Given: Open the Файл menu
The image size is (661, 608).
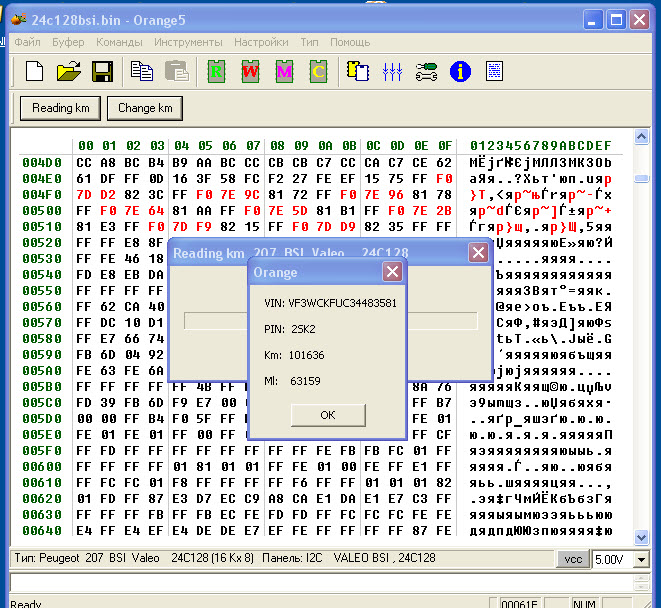Looking at the screenshot, I should click(x=27, y=42).
